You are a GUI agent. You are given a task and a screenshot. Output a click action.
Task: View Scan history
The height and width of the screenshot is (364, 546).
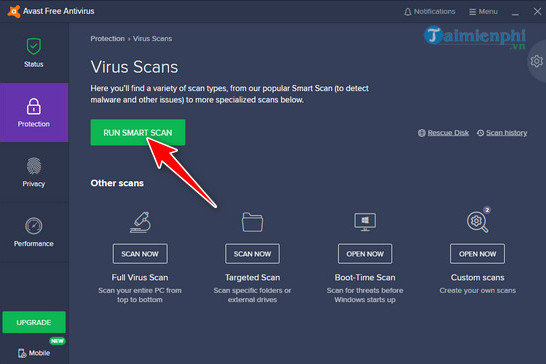[502, 133]
